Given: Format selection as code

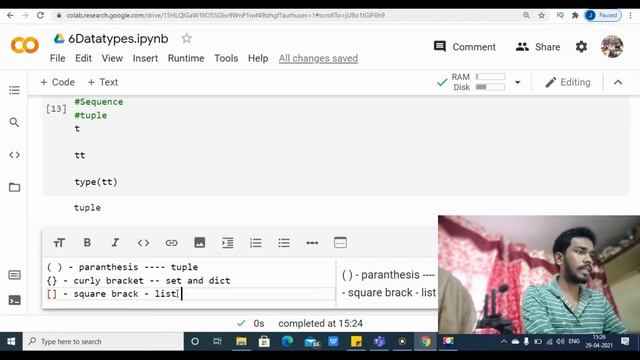Looking at the screenshot, I should (x=143, y=243).
